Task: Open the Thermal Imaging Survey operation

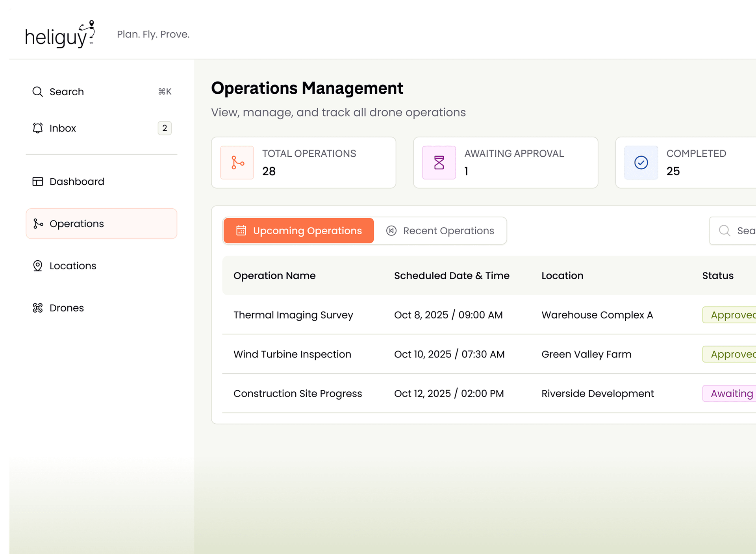Action: [x=293, y=315]
